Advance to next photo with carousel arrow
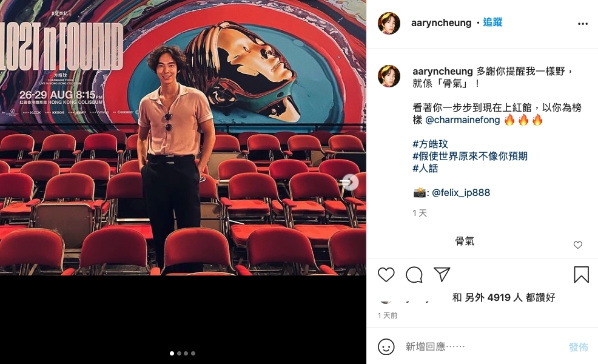Viewport: 598px width, 364px height. [x=350, y=182]
